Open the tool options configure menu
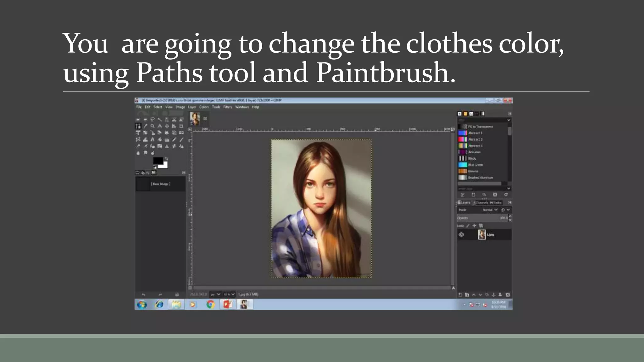 pyautogui.click(x=184, y=173)
